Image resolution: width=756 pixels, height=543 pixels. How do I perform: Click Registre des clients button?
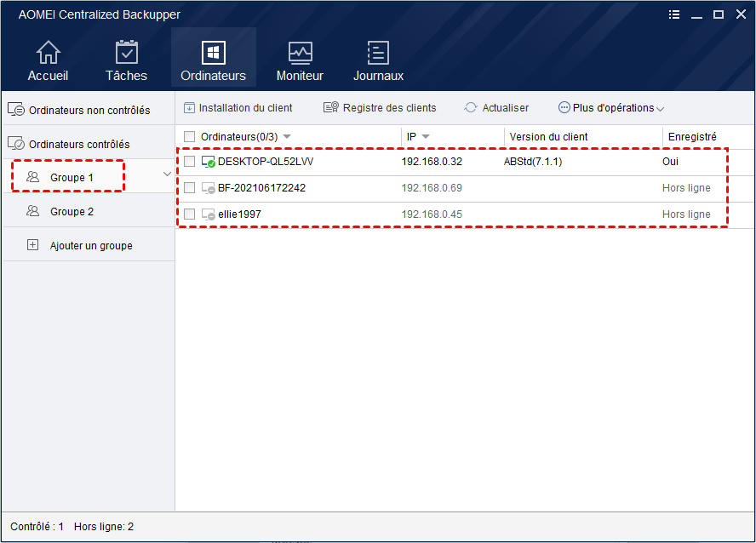pos(380,107)
